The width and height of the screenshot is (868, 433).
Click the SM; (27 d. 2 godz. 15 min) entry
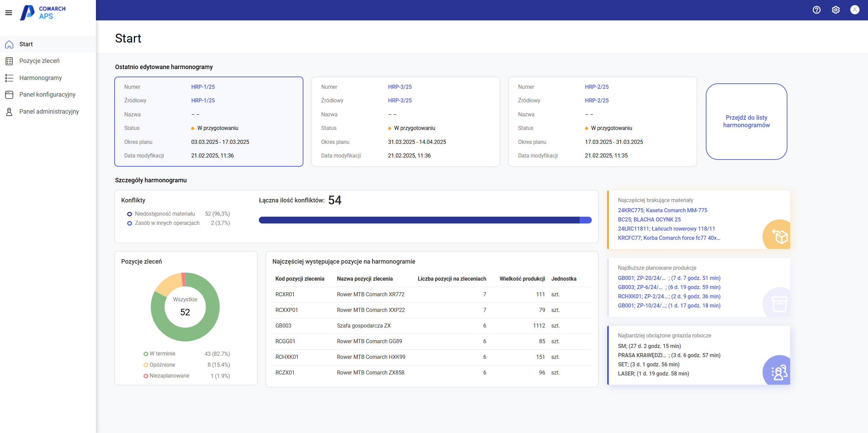pyautogui.click(x=649, y=346)
